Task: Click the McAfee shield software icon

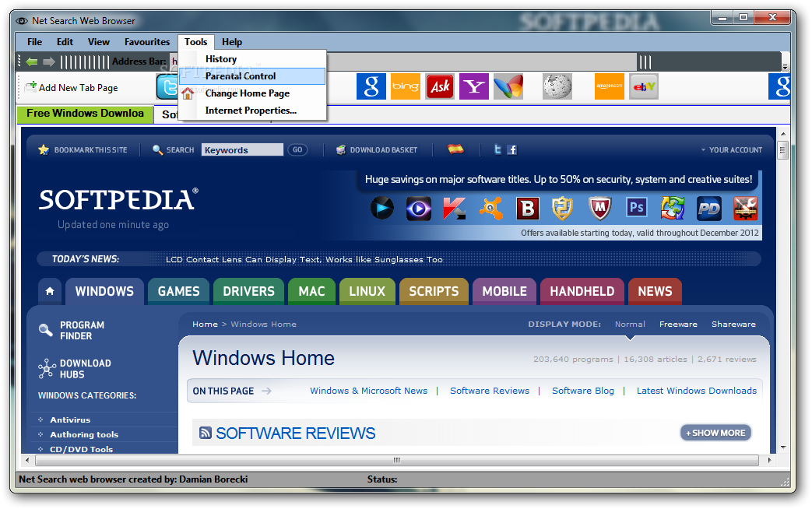Action: coord(599,208)
